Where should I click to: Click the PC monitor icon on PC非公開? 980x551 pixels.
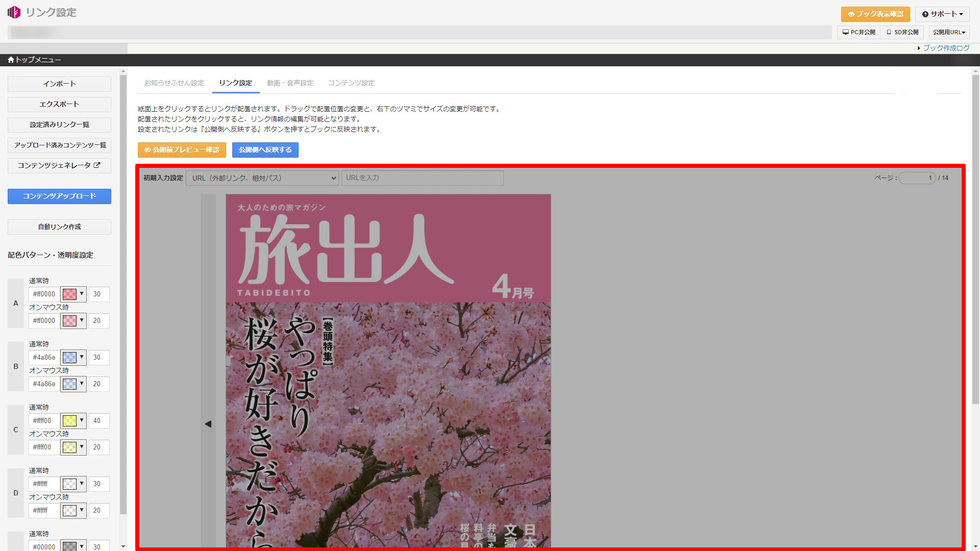(x=845, y=32)
